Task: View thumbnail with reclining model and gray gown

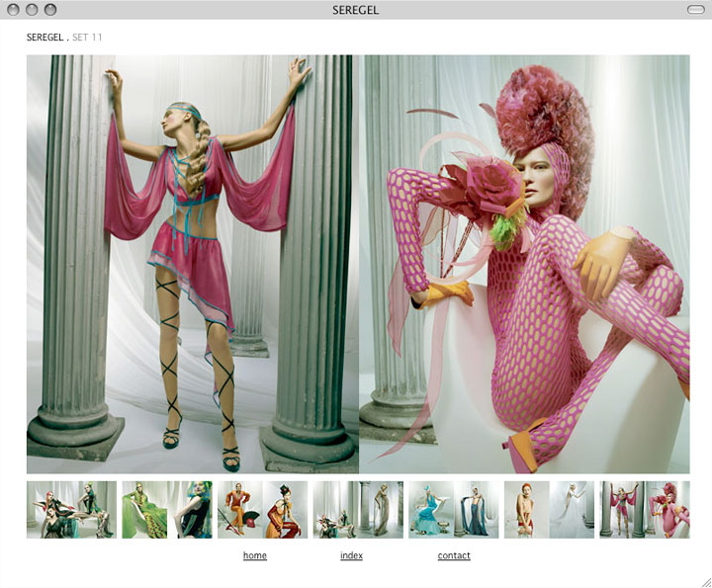Action: tap(358, 510)
